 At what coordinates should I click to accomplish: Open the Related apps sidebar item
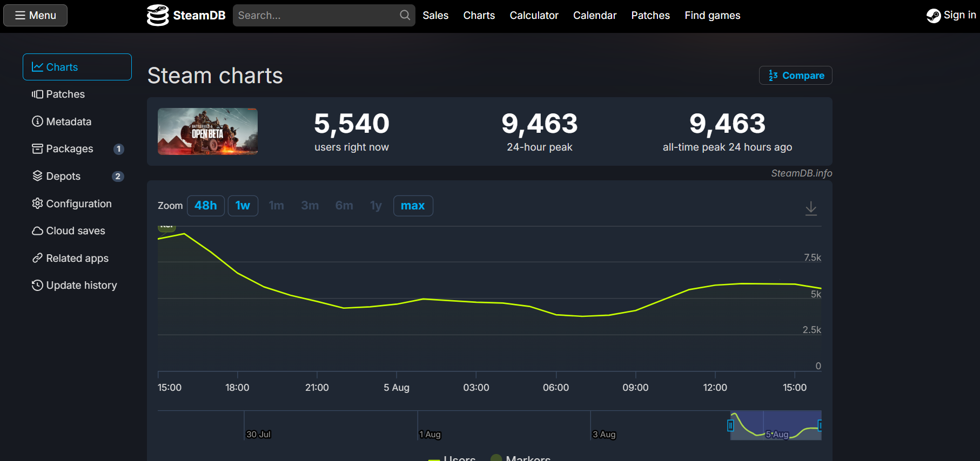tap(77, 258)
